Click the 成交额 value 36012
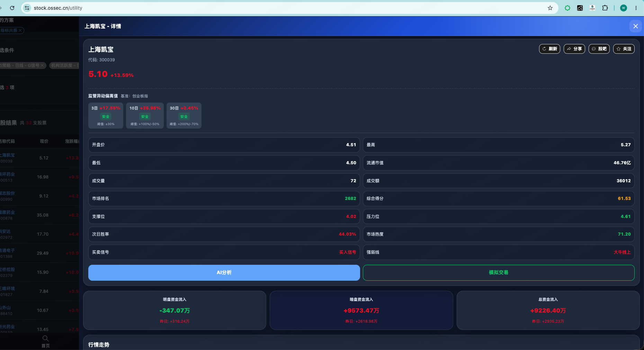Viewport: 644px width, 350px height. click(x=624, y=181)
